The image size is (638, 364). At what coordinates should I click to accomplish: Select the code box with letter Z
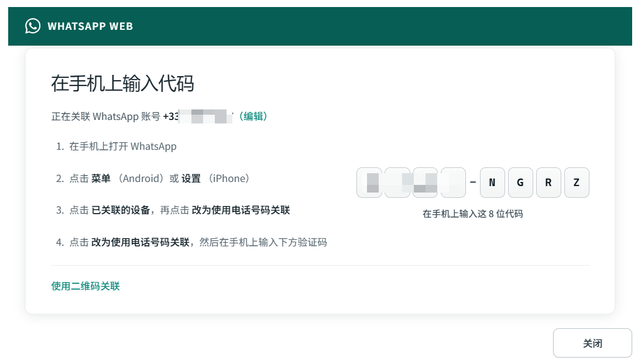click(x=577, y=183)
